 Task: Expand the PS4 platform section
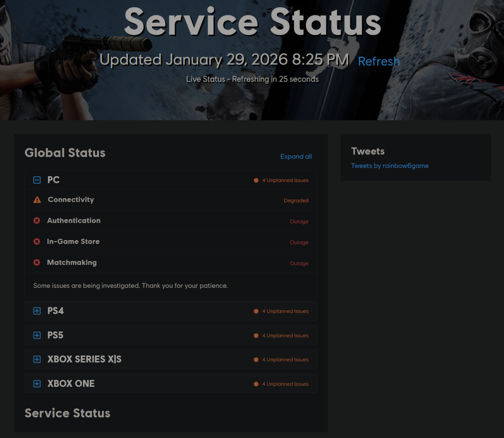point(37,311)
